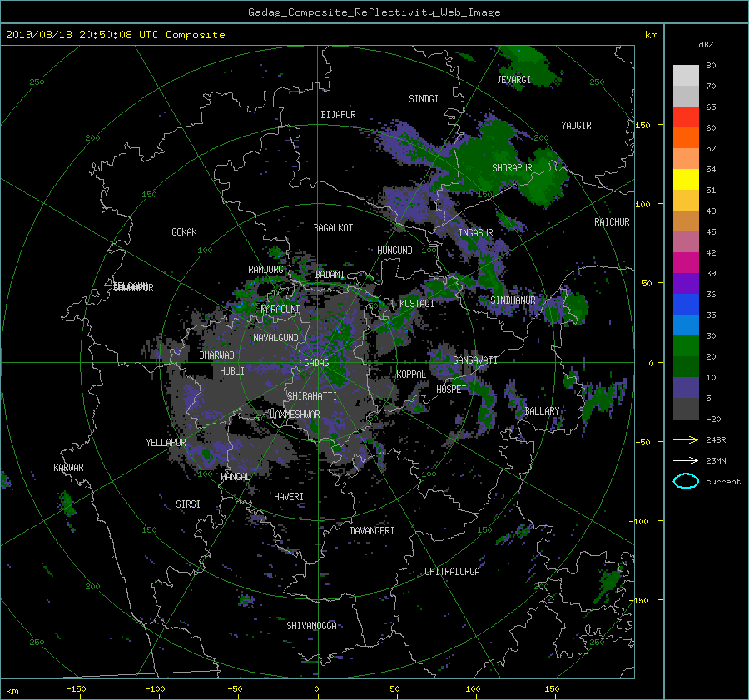Click the BAGALKOT city label
The height and width of the screenshot is (700, 749).
(x=333, y=228)
